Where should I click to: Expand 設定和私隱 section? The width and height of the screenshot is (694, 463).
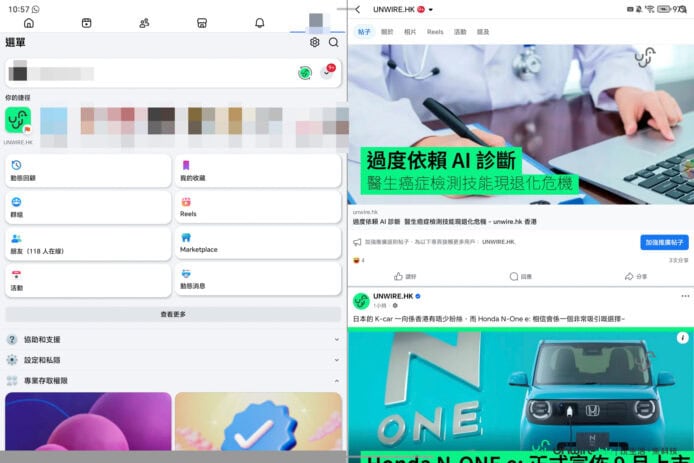335,360
